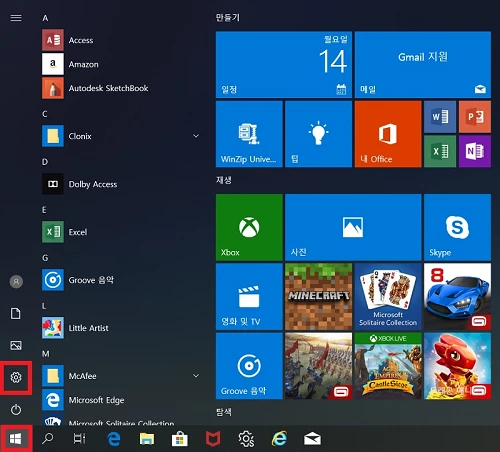Open the Mail app on the taskbar
Viewport: 500px width, 452px height.
click(312, 439)
